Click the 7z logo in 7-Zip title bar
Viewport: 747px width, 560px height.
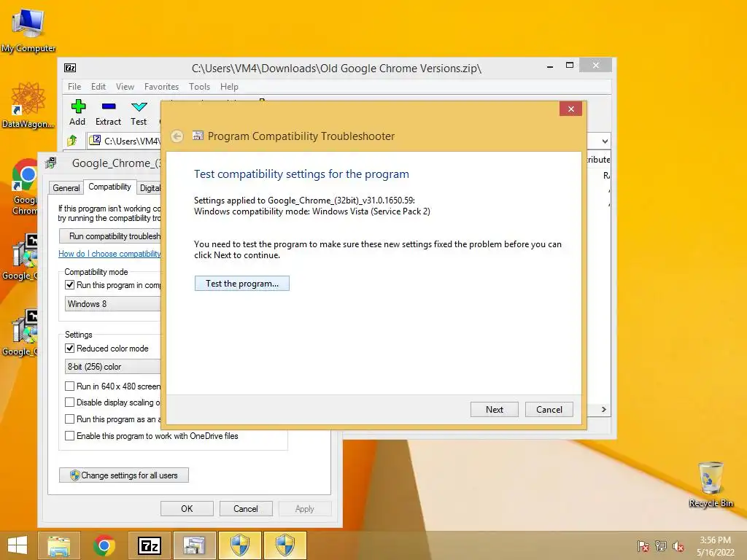point(70,68)
